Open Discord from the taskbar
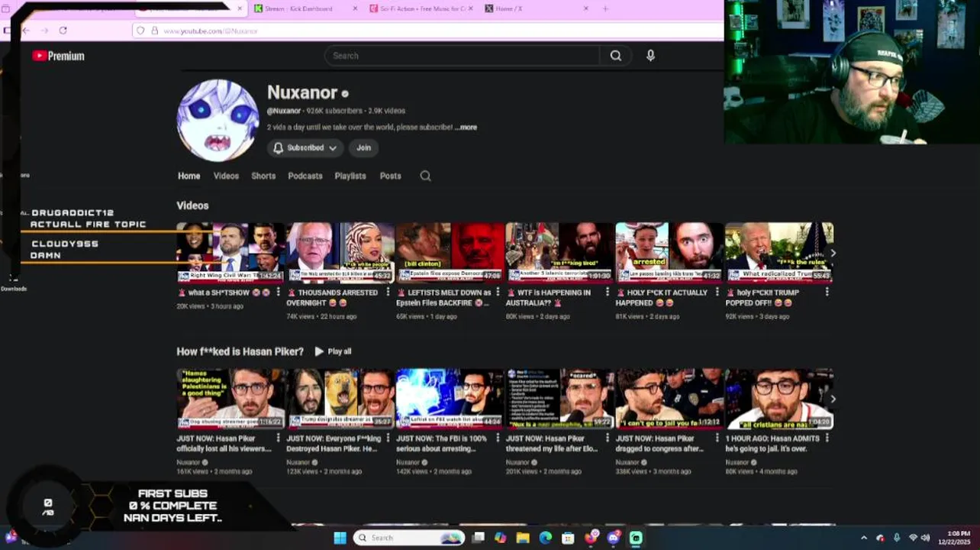 click(614, 538)
